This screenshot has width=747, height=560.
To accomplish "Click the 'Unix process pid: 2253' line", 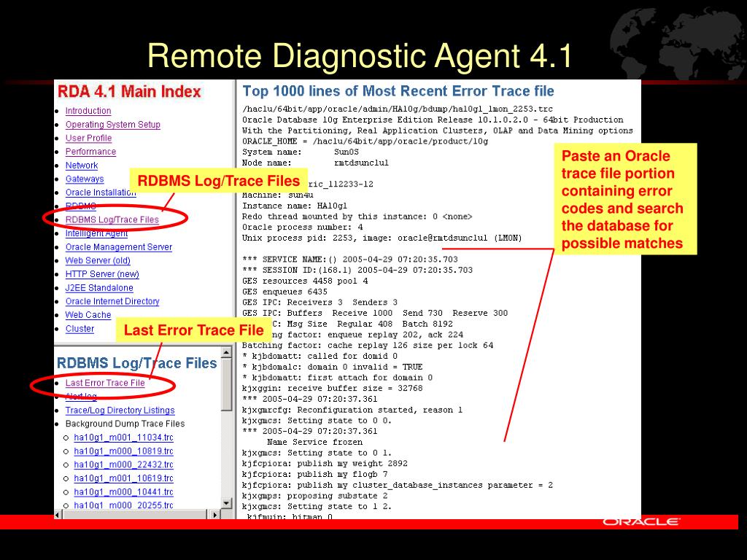I will [382, 238].
